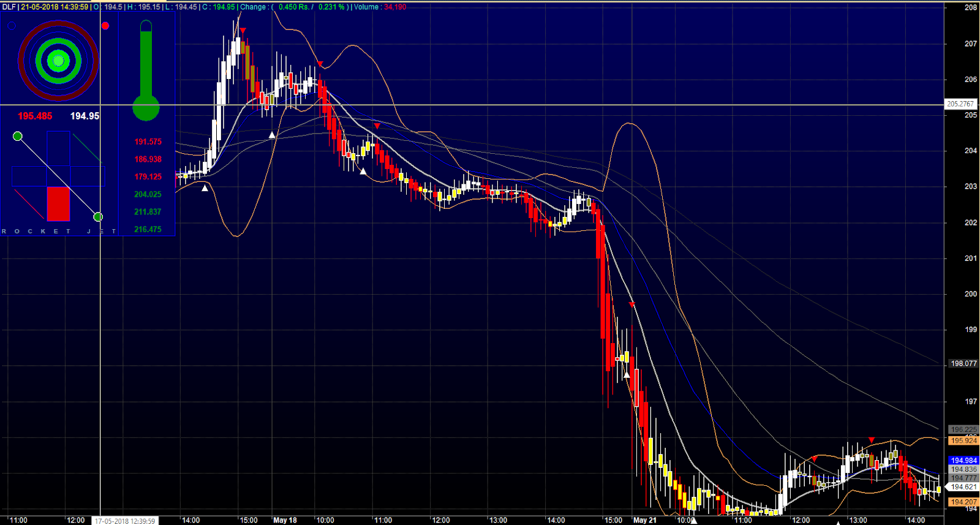The width and height of the screenshot is (980, 525).
Task: Click the 17-05-2018 12:39:59 cursor time label
Action: pos(125,521)
